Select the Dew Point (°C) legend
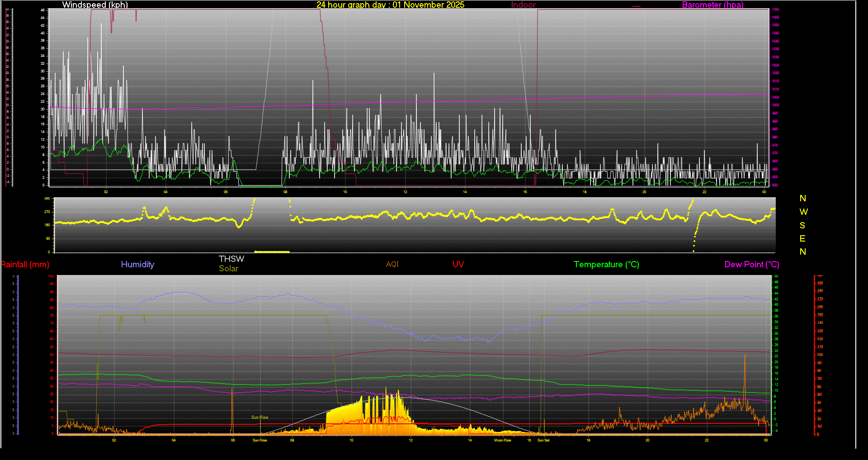The image size is (868, 460). coord(751,264)
